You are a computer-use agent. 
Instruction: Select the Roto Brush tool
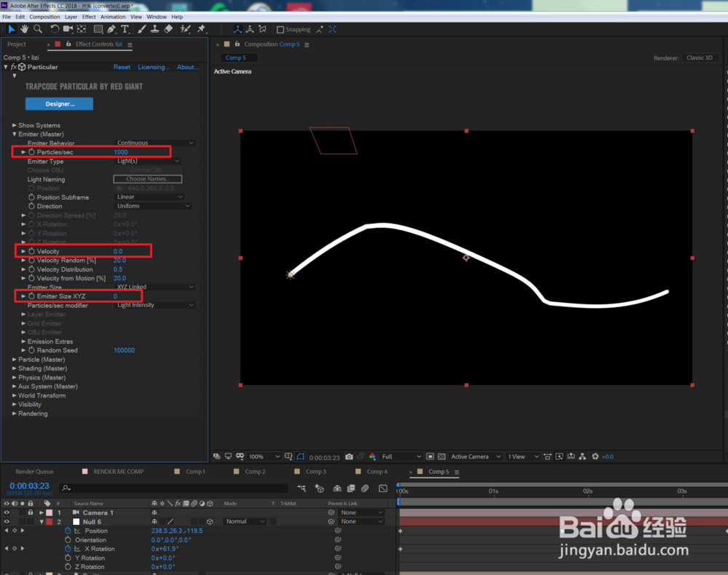pyautogui.click(x=185, y=29)
